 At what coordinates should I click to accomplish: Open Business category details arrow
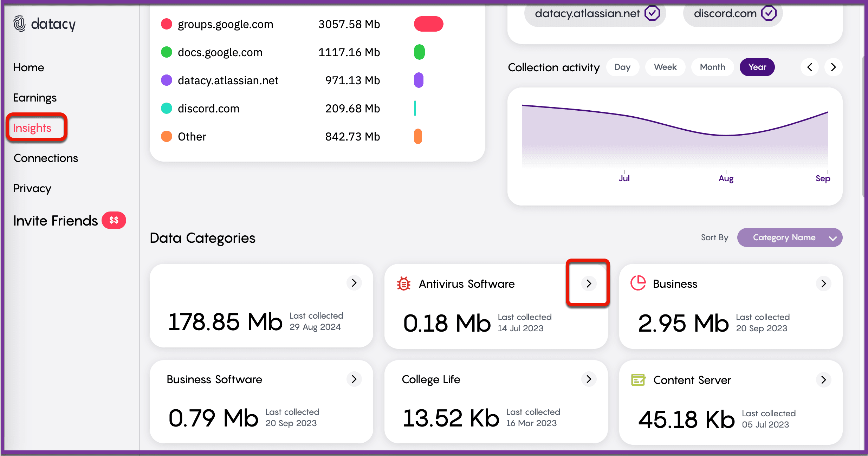824,284
